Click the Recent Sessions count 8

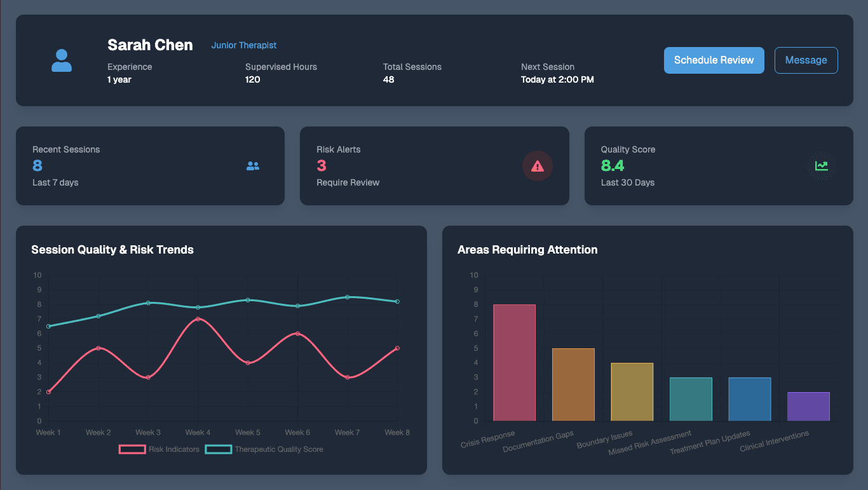click(x=37, y=166)
